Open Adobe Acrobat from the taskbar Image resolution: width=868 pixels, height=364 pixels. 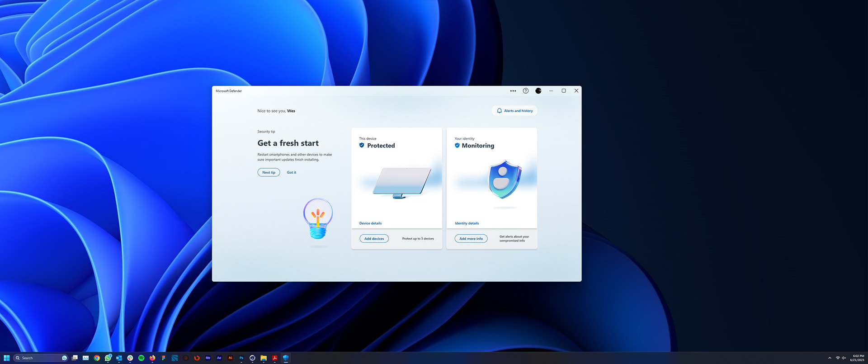click(x=274, y=358)
